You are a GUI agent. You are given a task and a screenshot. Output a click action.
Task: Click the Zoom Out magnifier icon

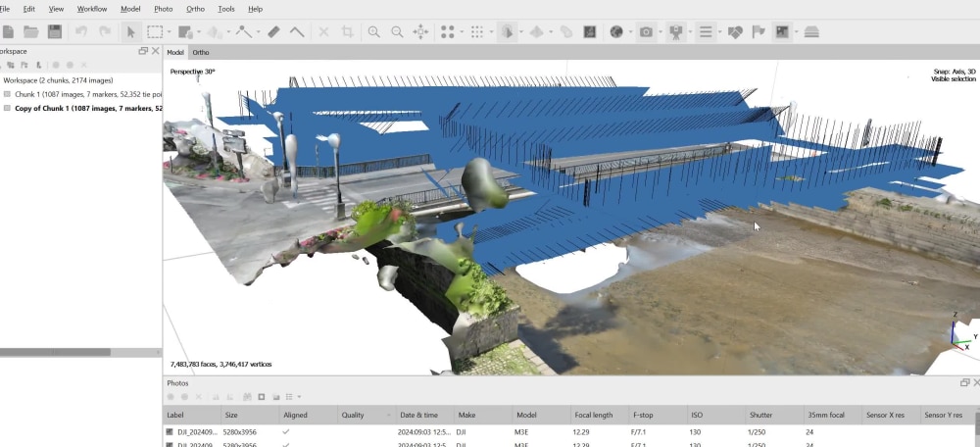tap(397, 32)
